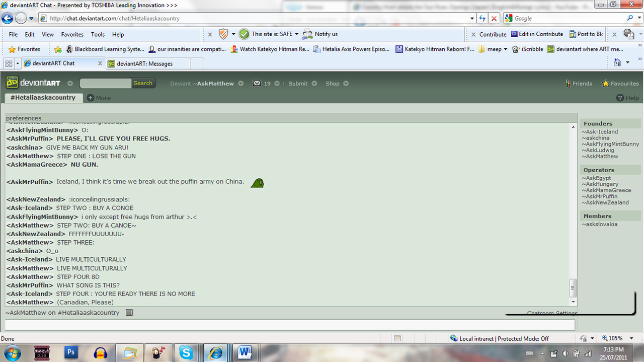Image resolution: width=644 pixels, height=362 pixels.
Task: Switch to the deviantART: Messages tab
Action: 148,63
